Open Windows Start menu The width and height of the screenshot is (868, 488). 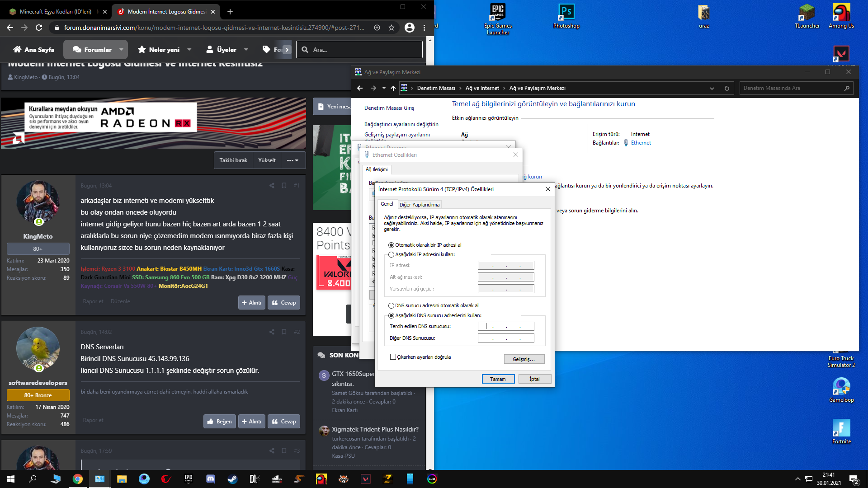[x=11, y=479]
